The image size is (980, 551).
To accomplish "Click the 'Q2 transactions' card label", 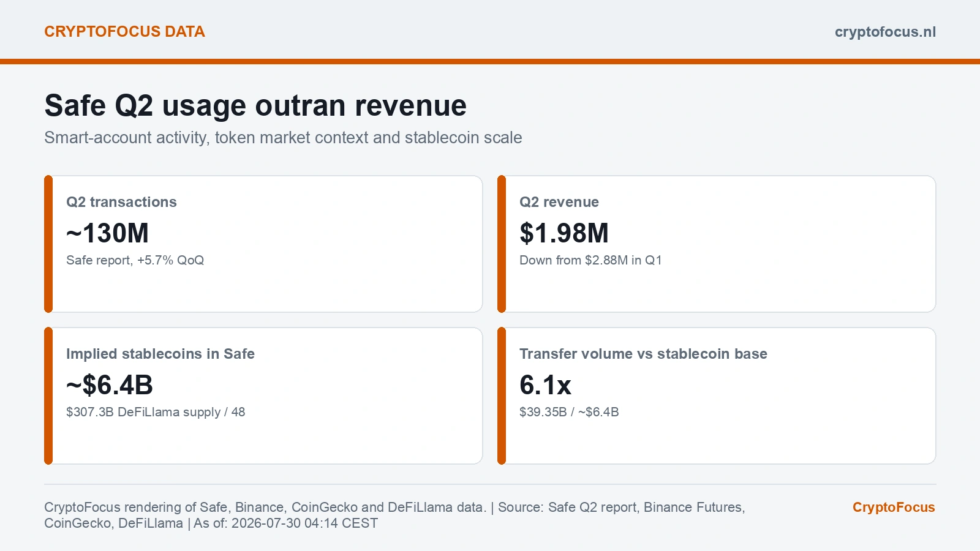I will pyautogui.click(x=121, y=202).
